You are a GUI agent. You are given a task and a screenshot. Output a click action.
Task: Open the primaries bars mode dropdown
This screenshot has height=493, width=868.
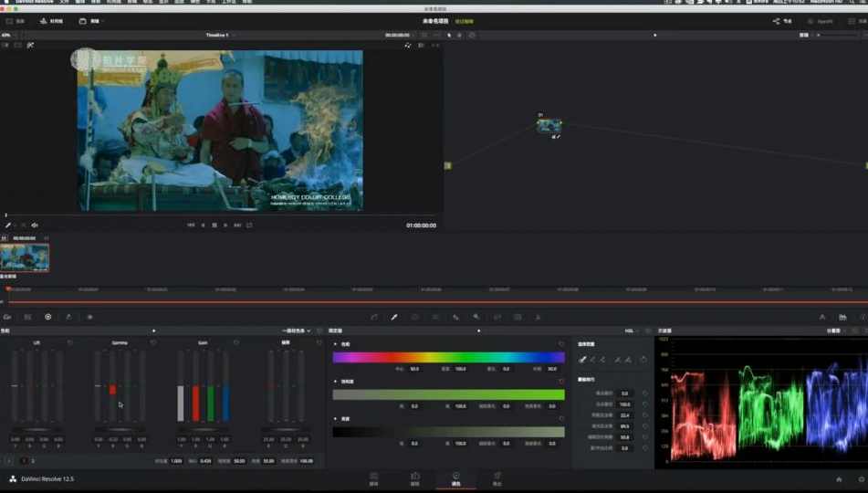[296, 330]
